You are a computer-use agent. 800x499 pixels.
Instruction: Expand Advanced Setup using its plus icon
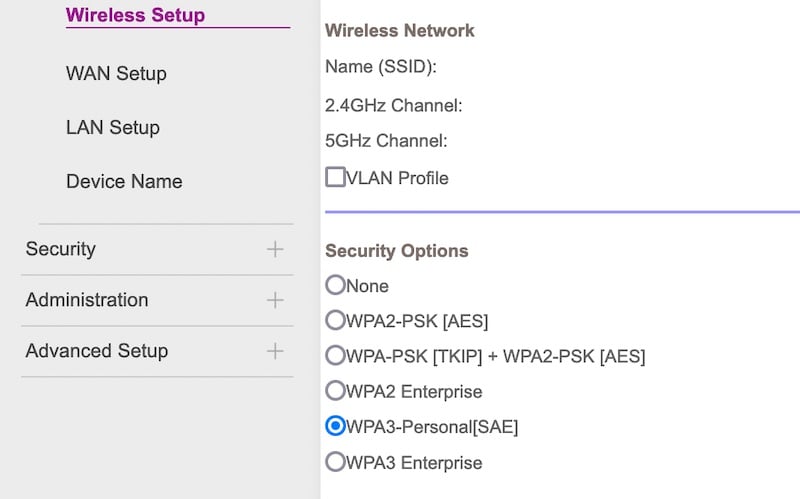275,351
